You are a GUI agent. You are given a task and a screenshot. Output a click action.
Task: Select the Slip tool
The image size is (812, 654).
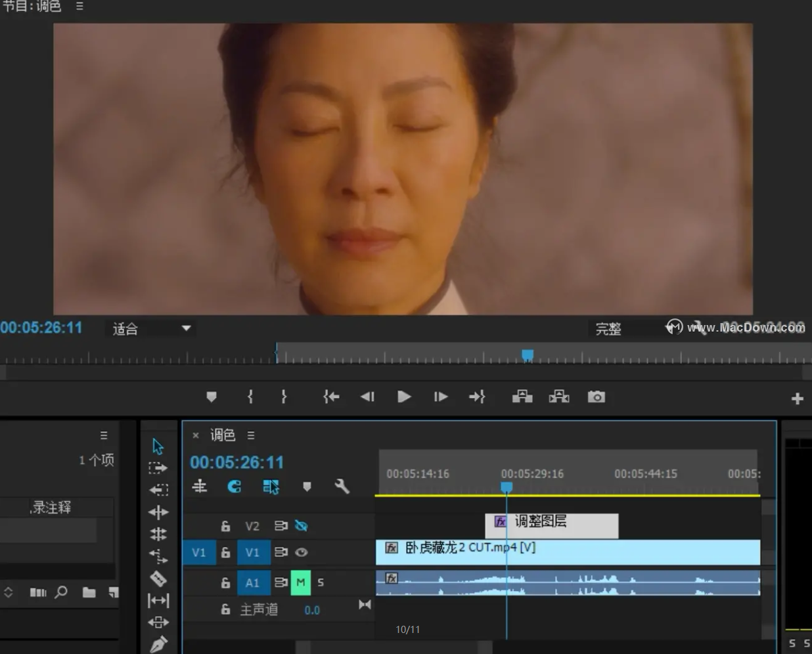158,600
